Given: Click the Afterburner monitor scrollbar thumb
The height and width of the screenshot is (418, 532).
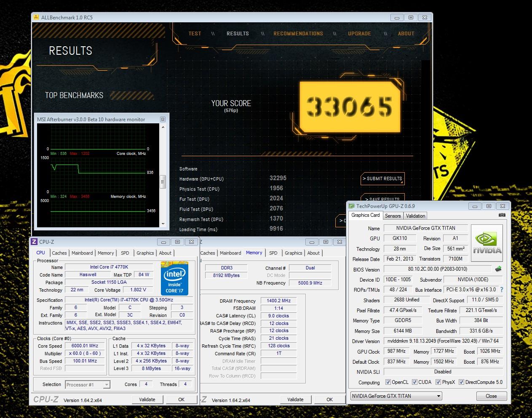Looking at the screenshot, I should click(163, 182).
